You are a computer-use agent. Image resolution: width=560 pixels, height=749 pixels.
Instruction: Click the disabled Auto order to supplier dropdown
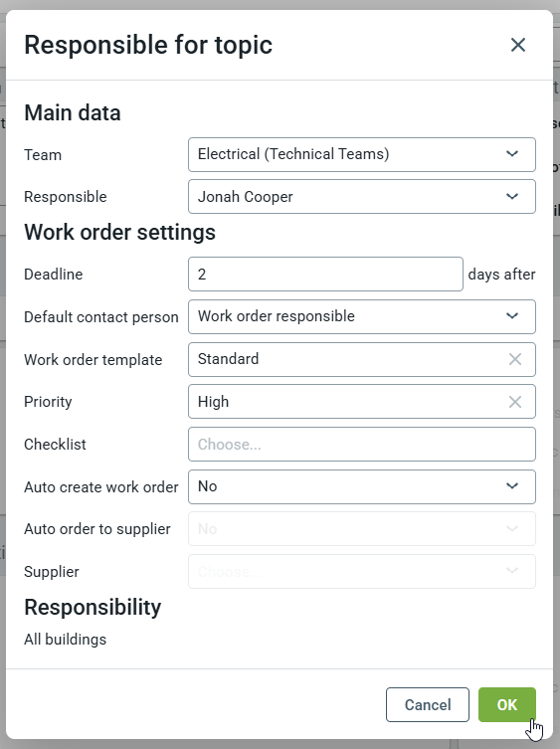362,529
